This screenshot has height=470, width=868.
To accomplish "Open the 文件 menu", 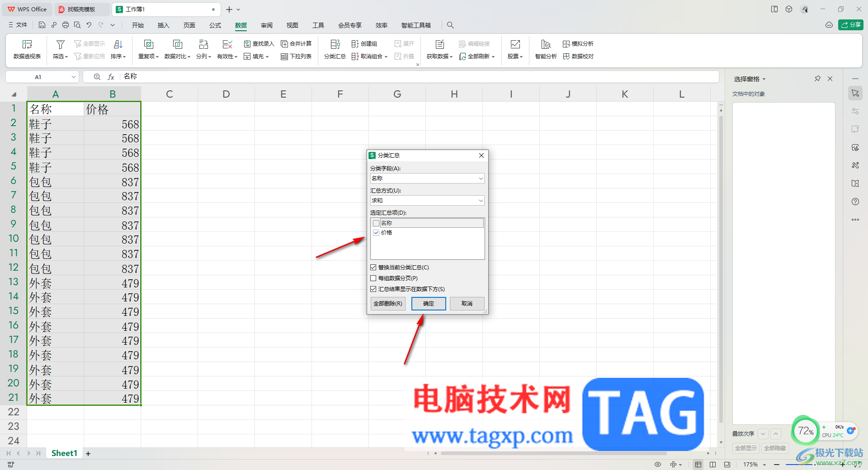I will 18,25.
